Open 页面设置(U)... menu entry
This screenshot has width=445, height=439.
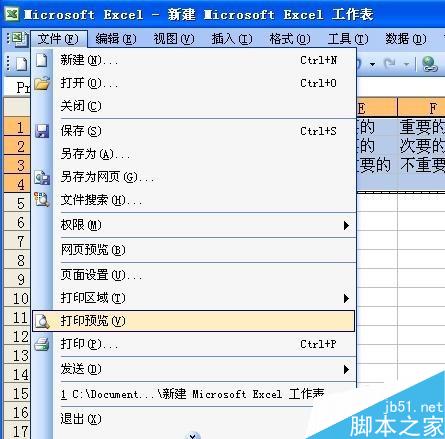[193, 275]
